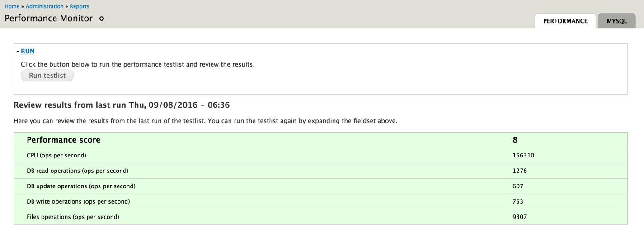The width and height of the screenshot is (644, 238).
Task: Go to Home breadcrumb link
Action: point(12,6)
